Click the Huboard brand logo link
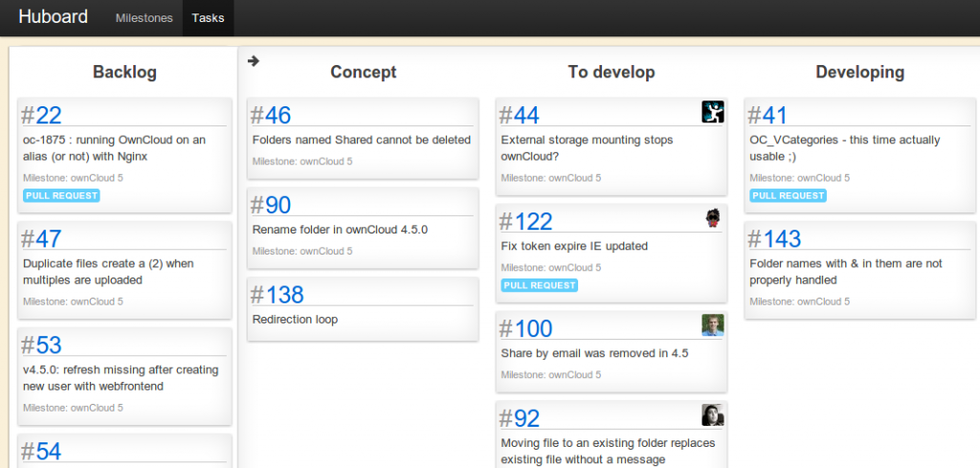Image resolution: width=980 pixels, height=468 pixels. tap(53, 17)
